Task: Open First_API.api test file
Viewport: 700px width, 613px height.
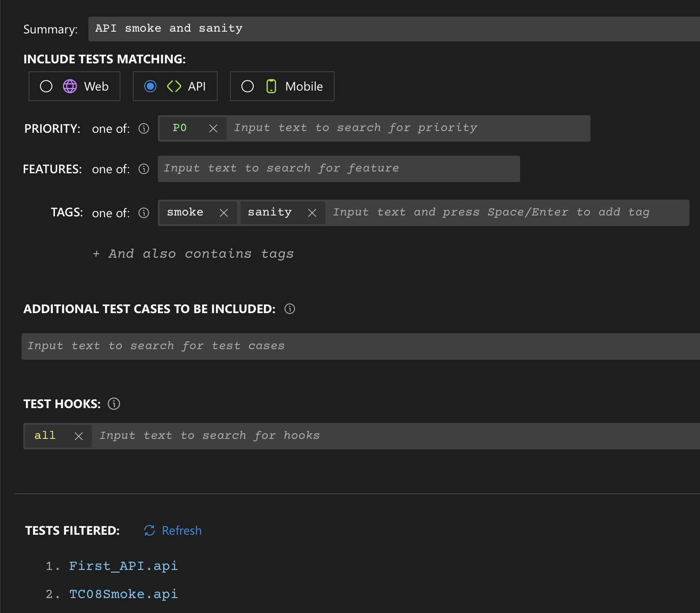Action: pos(124,566)
